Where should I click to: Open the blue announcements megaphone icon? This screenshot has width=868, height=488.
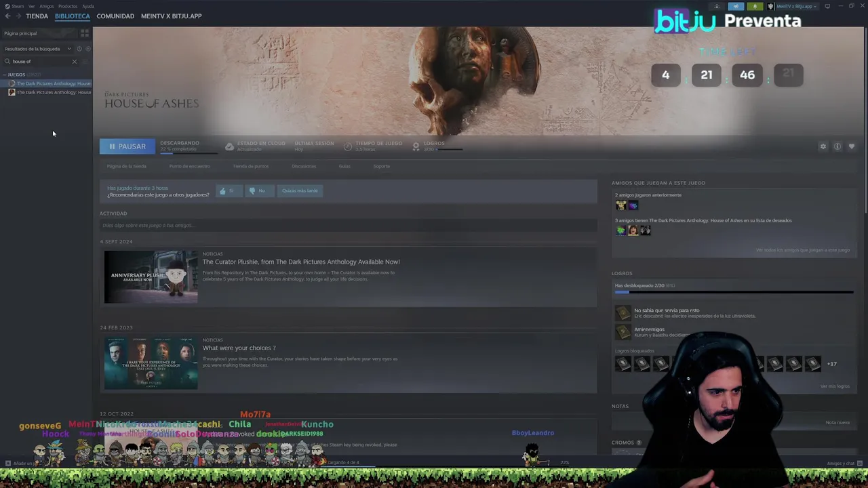point(736,6)
